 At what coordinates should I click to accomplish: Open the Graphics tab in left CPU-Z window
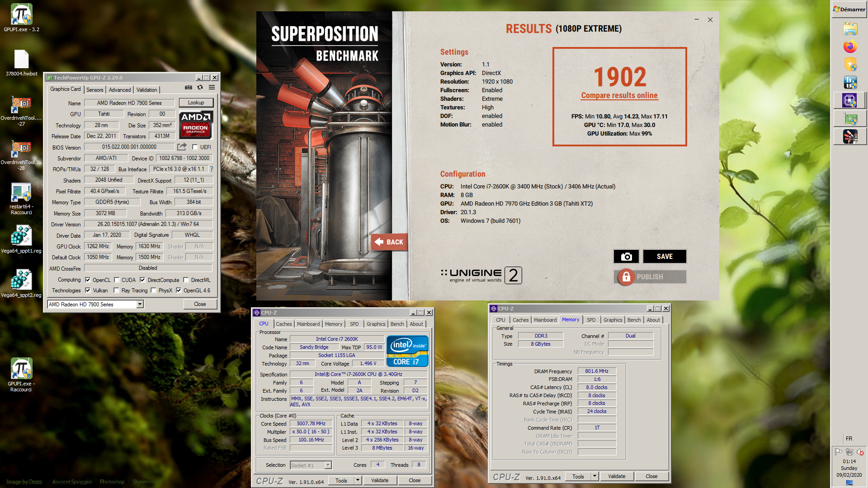click(x=376, y=324)
